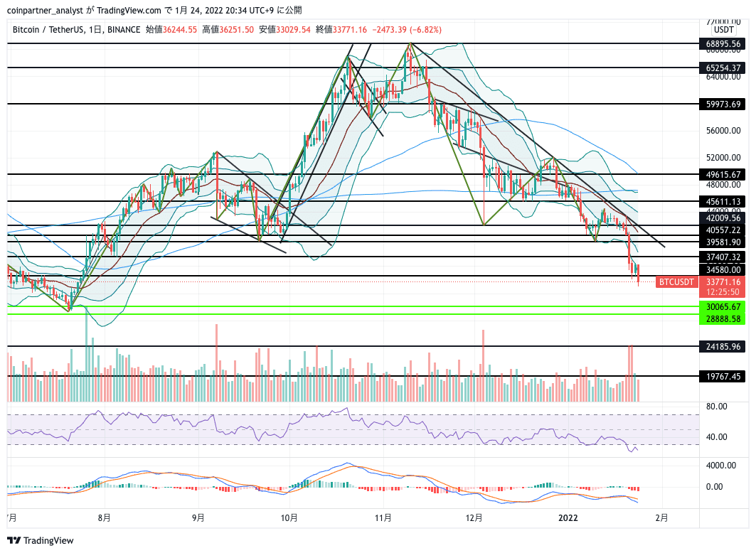Click the 19767.45 price level label
The height and width of the screenshot is (553, 756).
(x=723, y=376)
